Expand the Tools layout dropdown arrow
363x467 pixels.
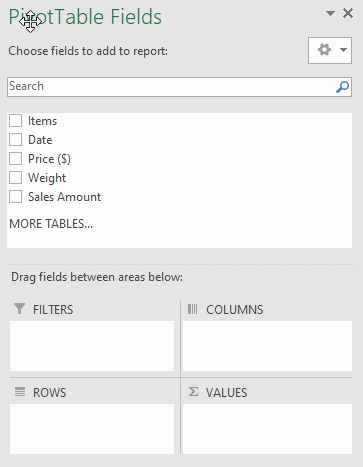click(343, 50)
